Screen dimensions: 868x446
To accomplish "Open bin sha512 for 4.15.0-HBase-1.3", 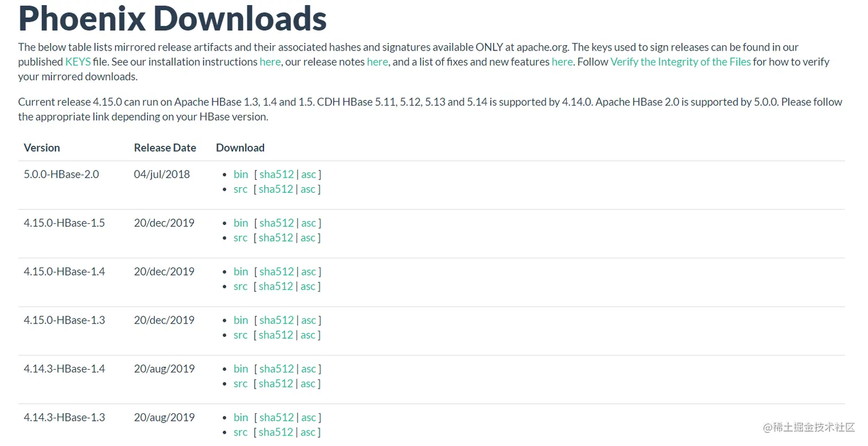I will [x=276, y=320].
